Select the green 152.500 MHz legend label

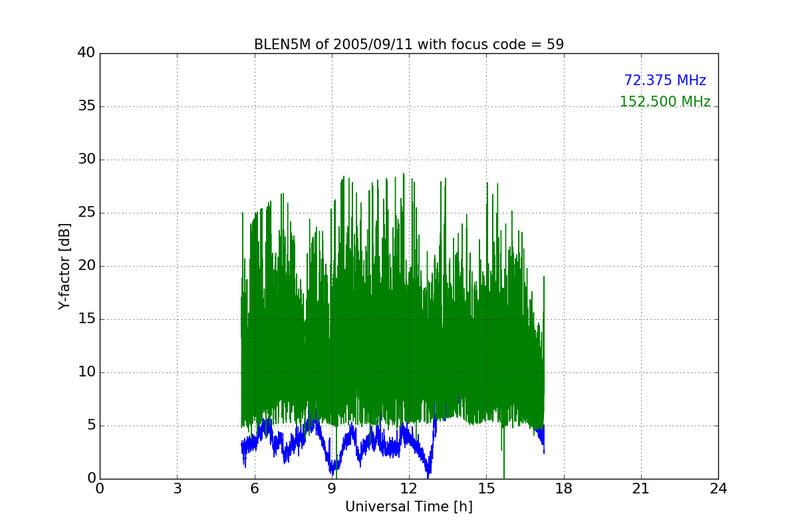[x=665, y=102]
